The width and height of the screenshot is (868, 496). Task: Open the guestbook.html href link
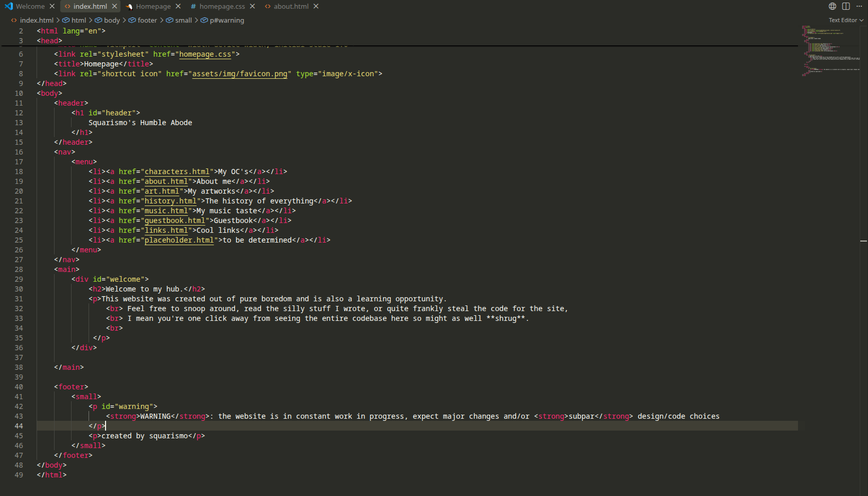[x=175, y=220]
